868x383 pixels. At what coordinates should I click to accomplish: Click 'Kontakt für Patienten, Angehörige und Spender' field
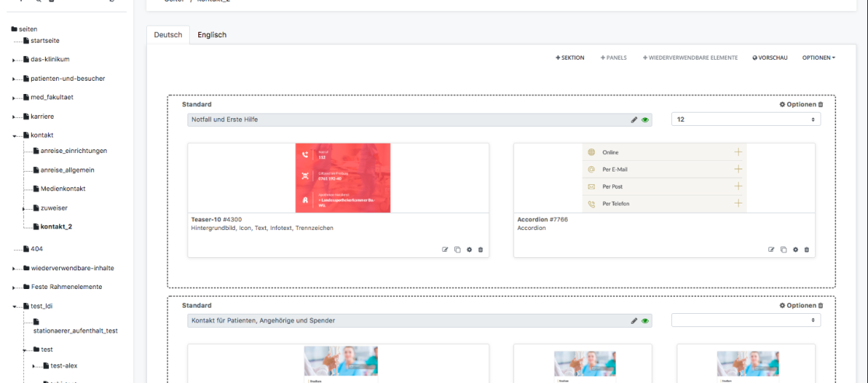point(419,321)
